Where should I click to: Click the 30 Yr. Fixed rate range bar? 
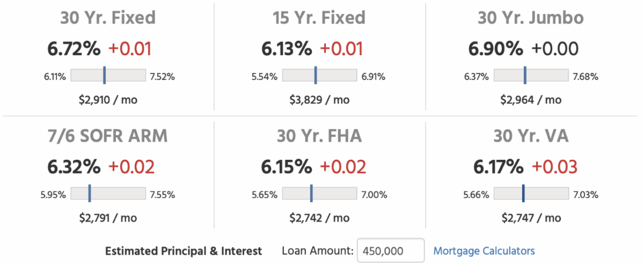coord(108,76)
